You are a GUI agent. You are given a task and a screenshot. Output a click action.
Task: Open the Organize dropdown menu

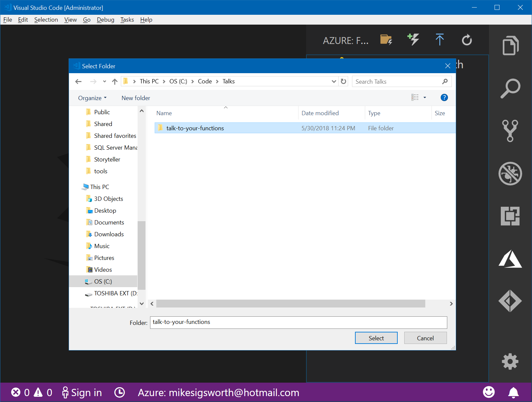(92, 98)
